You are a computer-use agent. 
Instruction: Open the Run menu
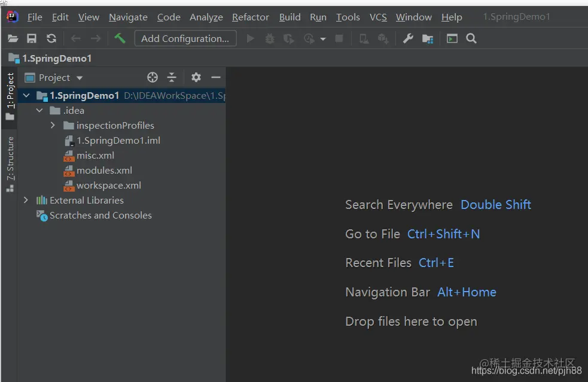click(x=318, y=17)
